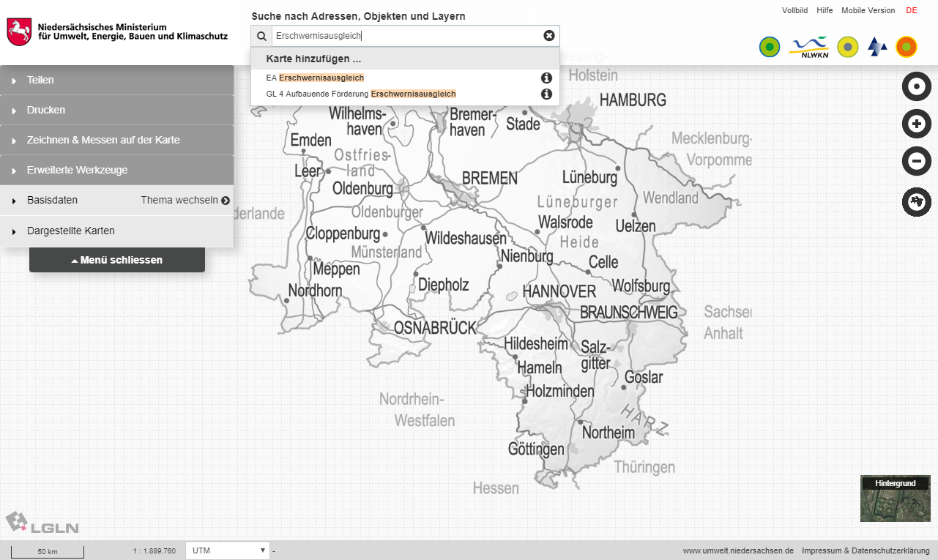This screenshot has height=560, width=938.
Task: Click the zoom out minus button
Action: click(x=915, y=160)
